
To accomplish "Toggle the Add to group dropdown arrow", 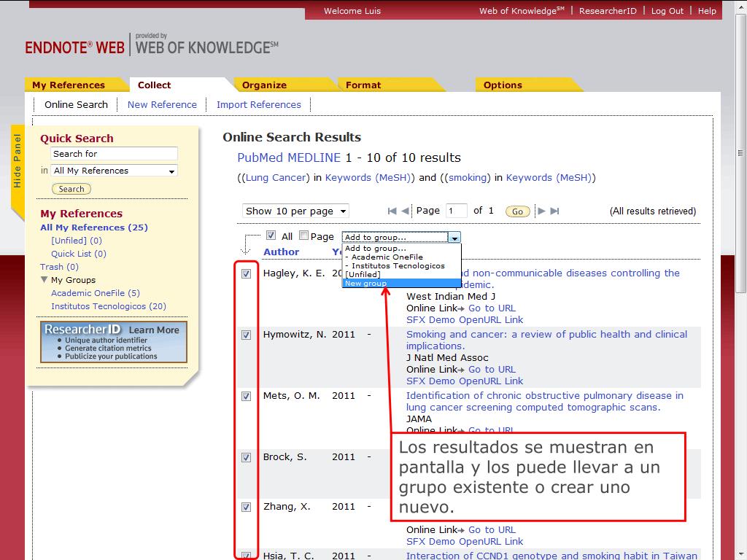I will (455, 238).
